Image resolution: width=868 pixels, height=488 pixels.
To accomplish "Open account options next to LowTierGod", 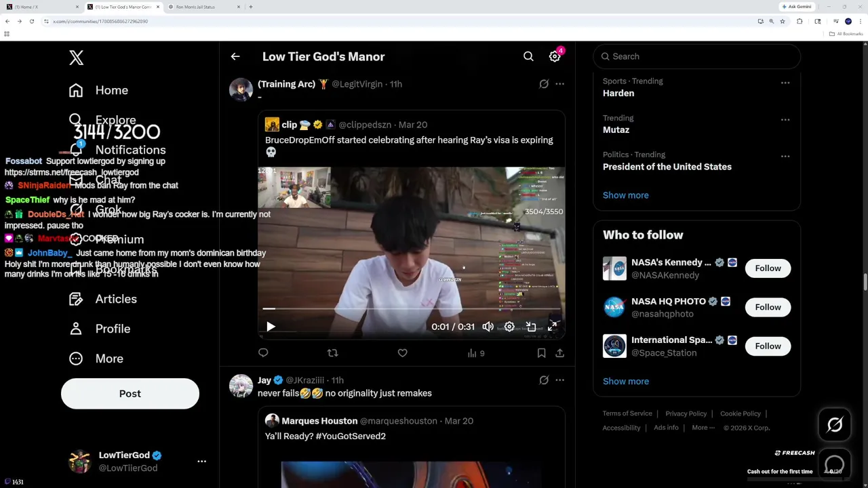I will click(201, 462).
